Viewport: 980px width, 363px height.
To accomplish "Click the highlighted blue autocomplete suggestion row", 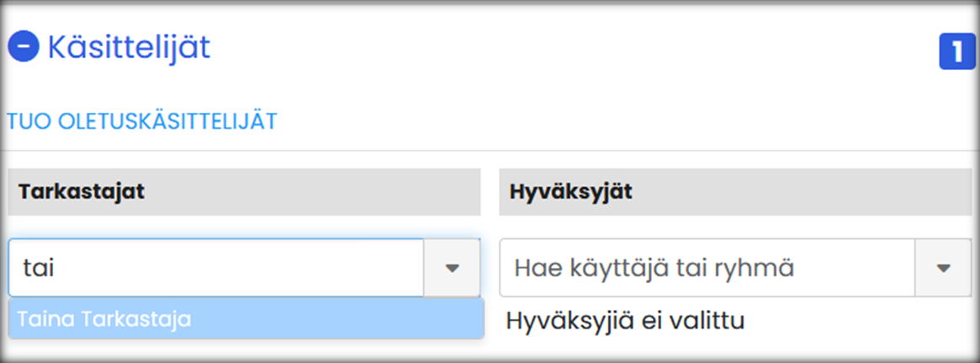I will tap(336, 319).
